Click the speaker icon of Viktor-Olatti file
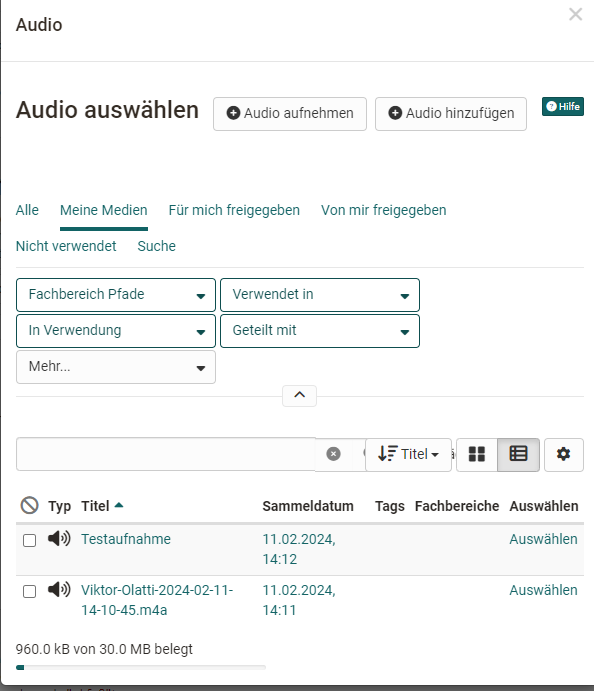The image size is (594, 691). point(59,589)
